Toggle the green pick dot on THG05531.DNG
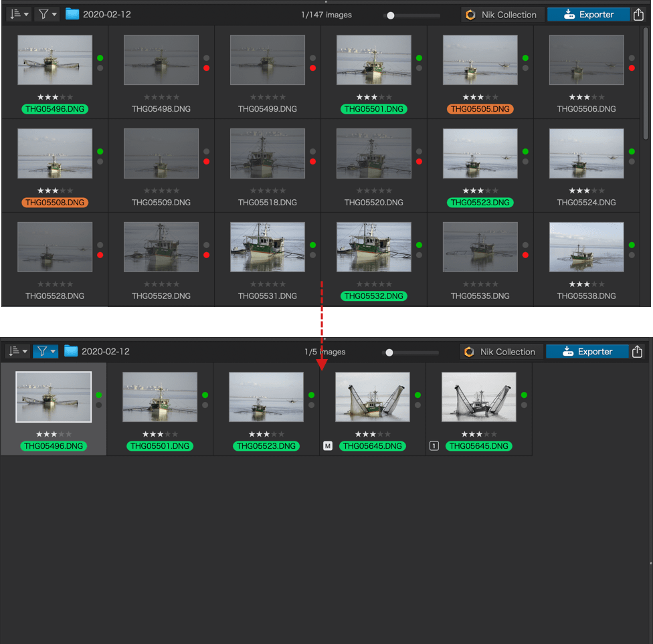The image size is (653, 644). [312, 245]
